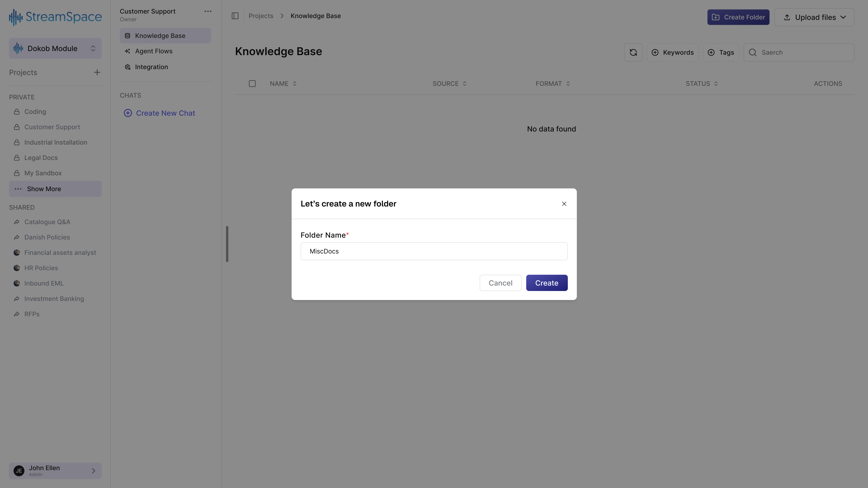Edit the Folder Name input field
This screenshot has width=868, height=488.
[434, 251]
